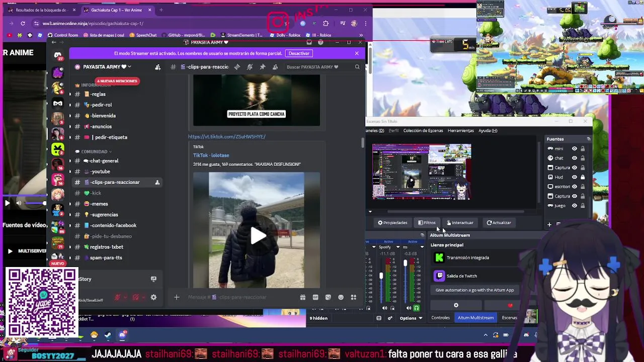Open the apps icon in Discord message bar

[353, 297]
